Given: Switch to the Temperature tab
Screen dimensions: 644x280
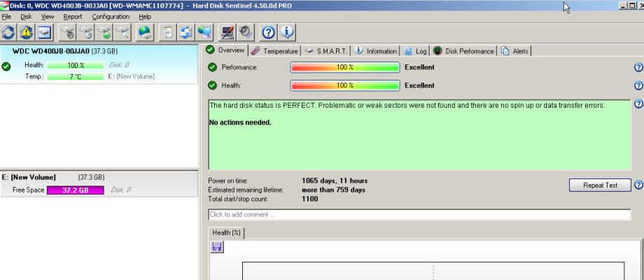Looking at the screenshot, I should [274, 51].
